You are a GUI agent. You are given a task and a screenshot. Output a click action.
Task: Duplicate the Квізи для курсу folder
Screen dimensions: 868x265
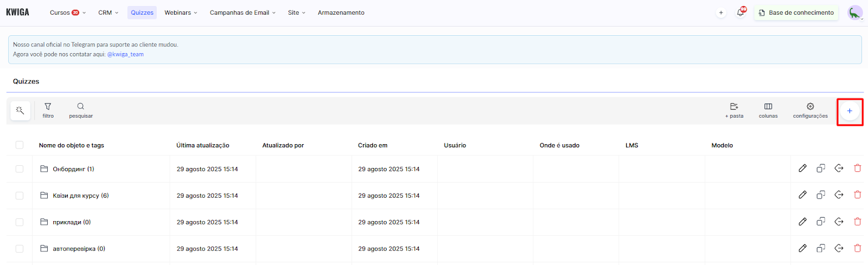(x=821, y=195)
